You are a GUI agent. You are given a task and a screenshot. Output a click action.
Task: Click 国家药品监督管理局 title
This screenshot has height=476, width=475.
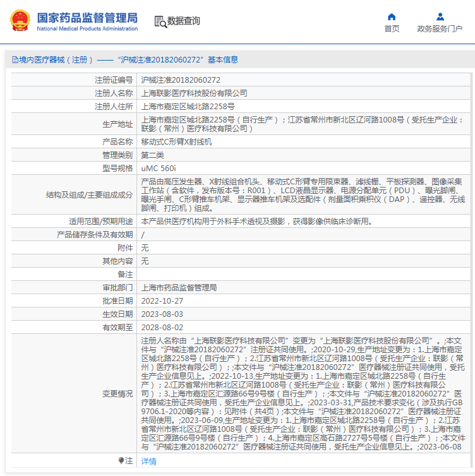tap(87, 18)
